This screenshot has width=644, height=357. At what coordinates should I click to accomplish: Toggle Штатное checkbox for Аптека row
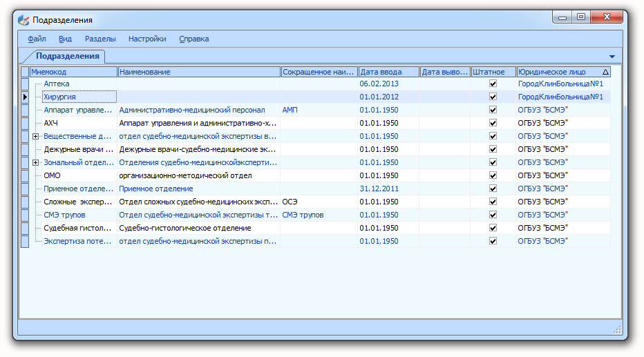[x=493, y=84]
